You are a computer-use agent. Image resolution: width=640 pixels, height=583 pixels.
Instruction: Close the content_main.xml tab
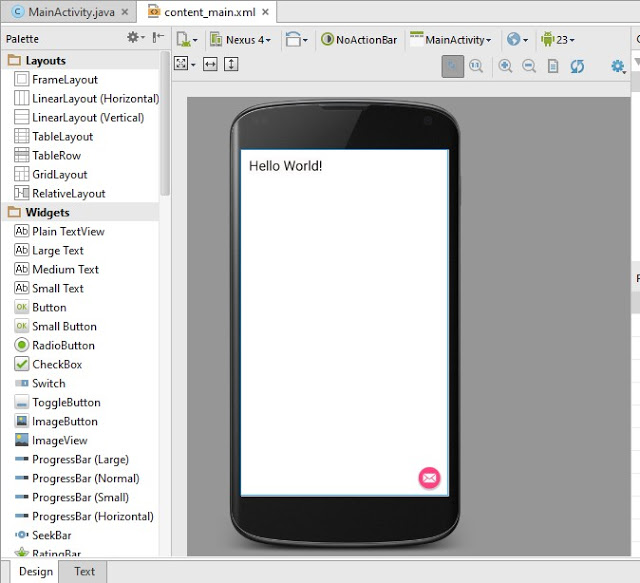(265, 12)
